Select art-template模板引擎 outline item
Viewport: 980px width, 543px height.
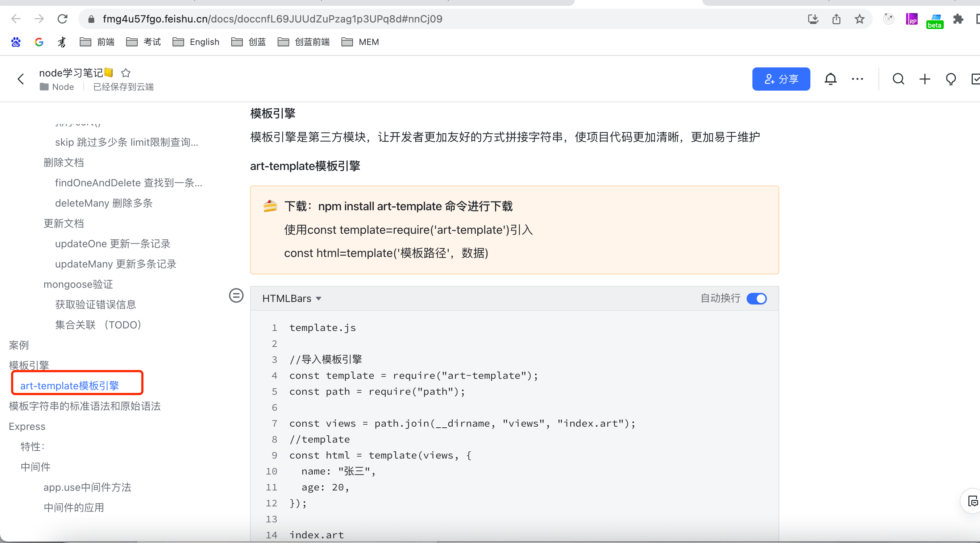70,385
